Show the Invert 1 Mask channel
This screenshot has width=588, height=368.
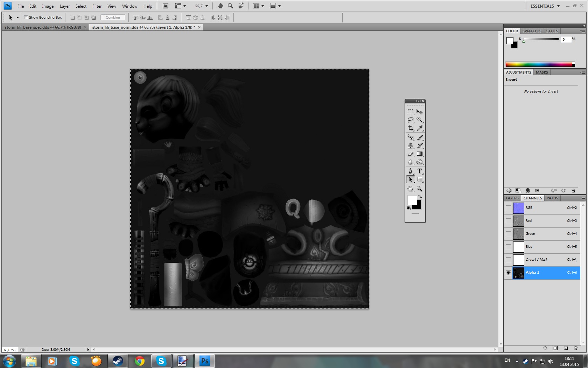[508, 260]
